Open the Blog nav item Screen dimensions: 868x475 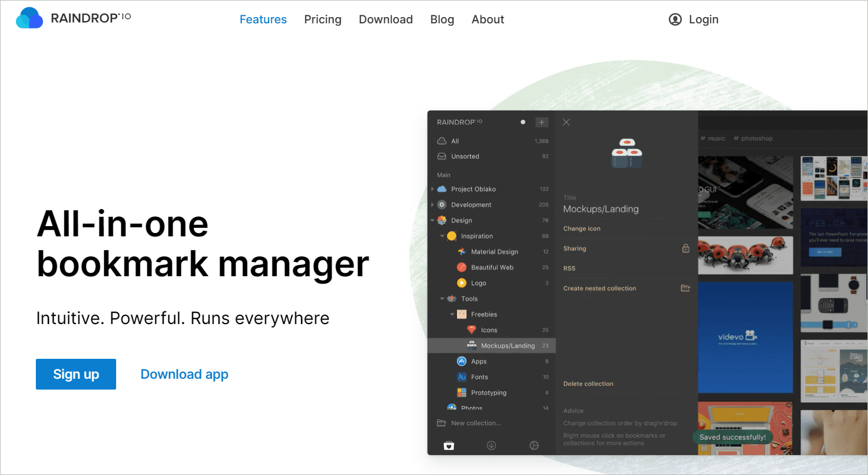[x=442, y=19]
